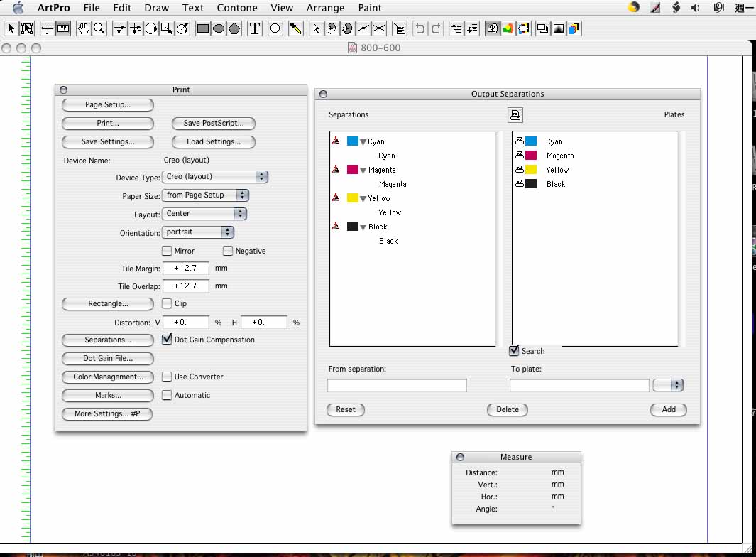Select the rectangle shape tool

pyautogui.click(x=203, y=28)
